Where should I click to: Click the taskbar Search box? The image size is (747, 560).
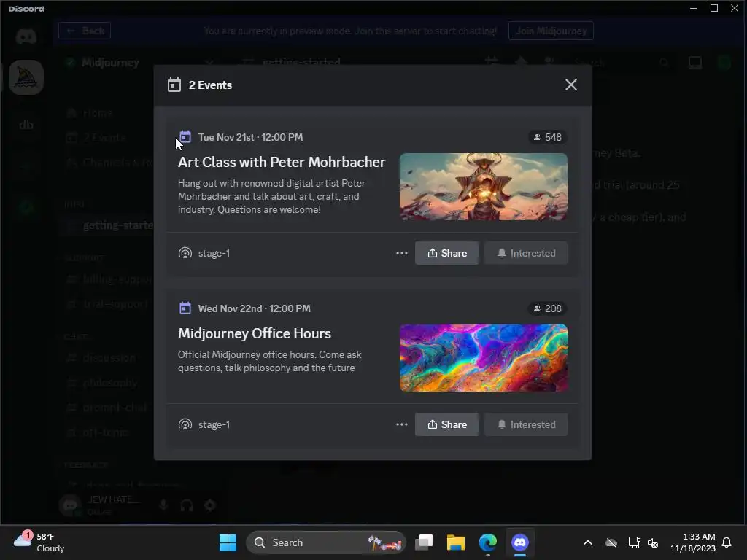pos(325,542)
